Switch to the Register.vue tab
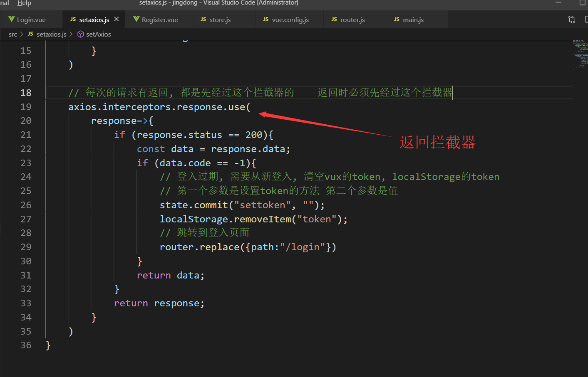This screenshot has height=377, width=588. pyautogui.click(x=159, y=20)
